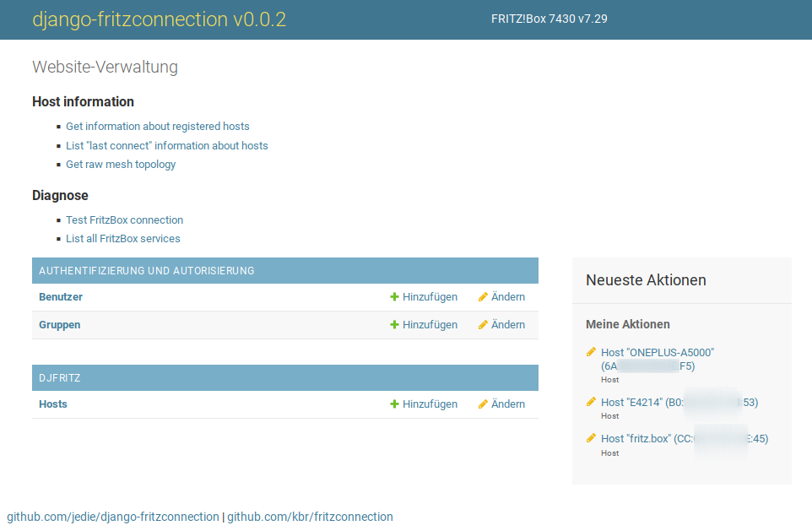
Task: Click the pencil icon in Gruppen row
Action: pyautogui.click(x=483, y=325)
